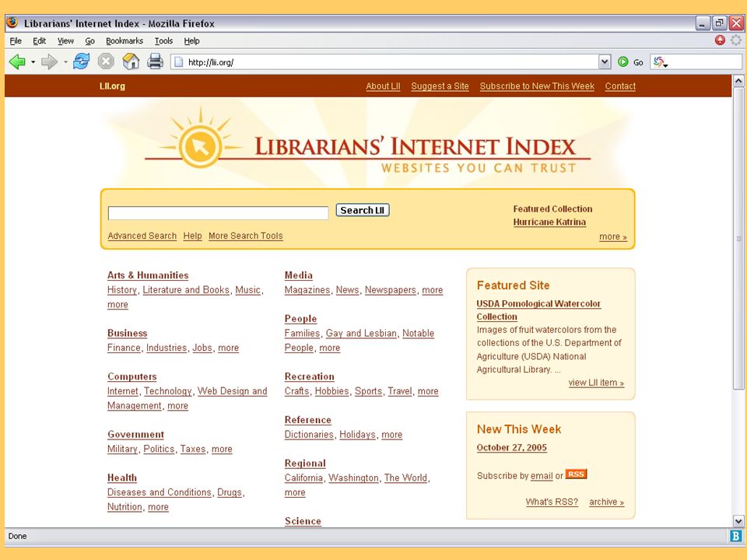
Task: Click the grey Forward arrow button
Action: tap(49, 61)
